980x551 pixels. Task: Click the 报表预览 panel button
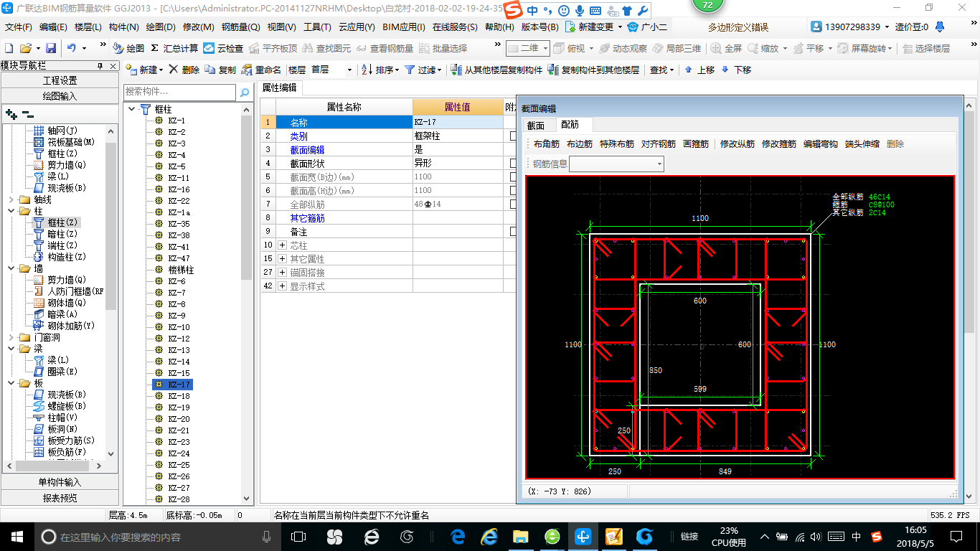[x=60, y=497]
